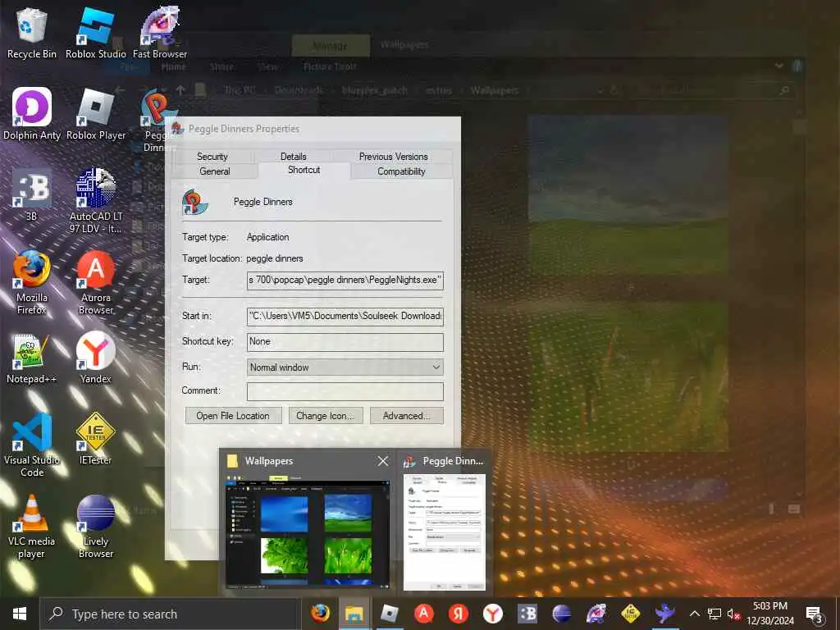The height and width of the screenshot is (630, 840).
Task: Click 'extras' in Wallpapers address bar
Action: [x=439, y=90]
